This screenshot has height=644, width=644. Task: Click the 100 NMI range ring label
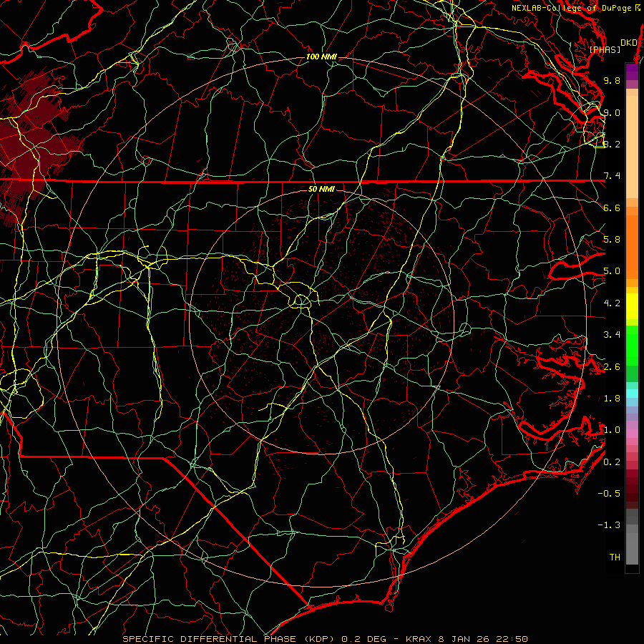tap(321, 57)
